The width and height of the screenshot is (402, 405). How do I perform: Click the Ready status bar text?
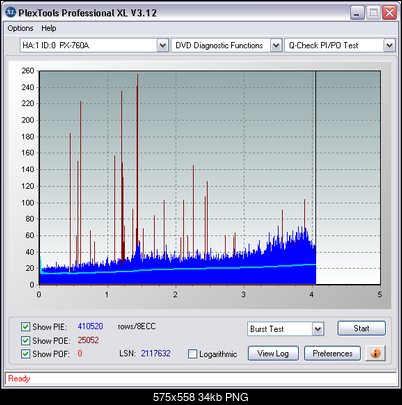coord(19,379)
